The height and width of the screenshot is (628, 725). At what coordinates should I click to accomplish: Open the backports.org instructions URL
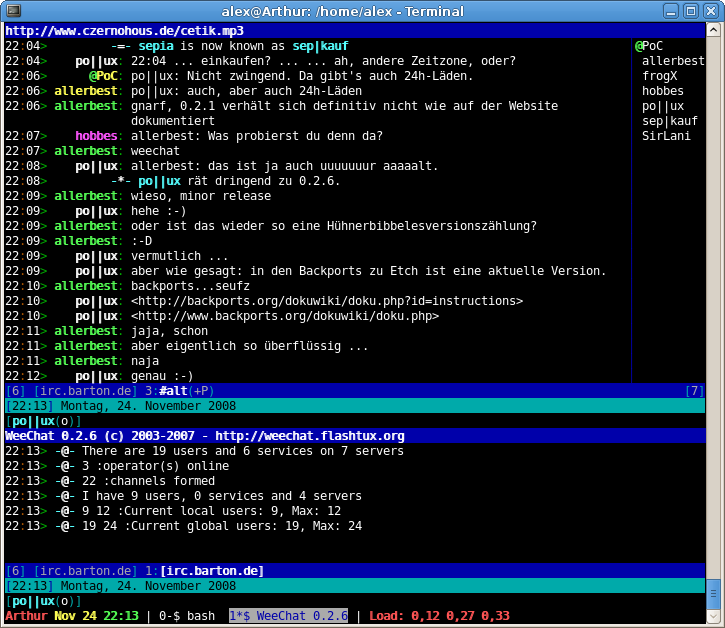coord(327,301)
